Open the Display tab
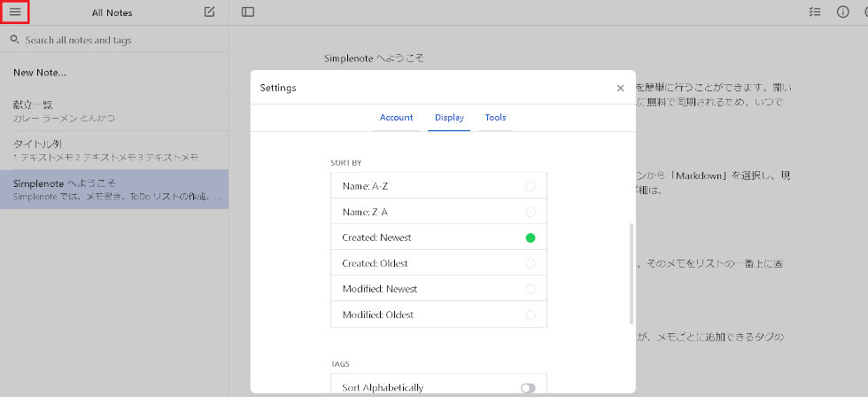Screen dimensions: 868x397 click(449, 117)
